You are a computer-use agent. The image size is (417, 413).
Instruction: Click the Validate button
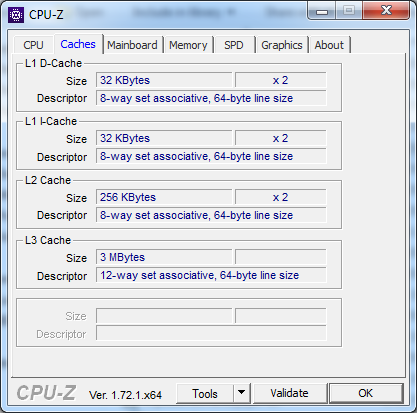290,393
